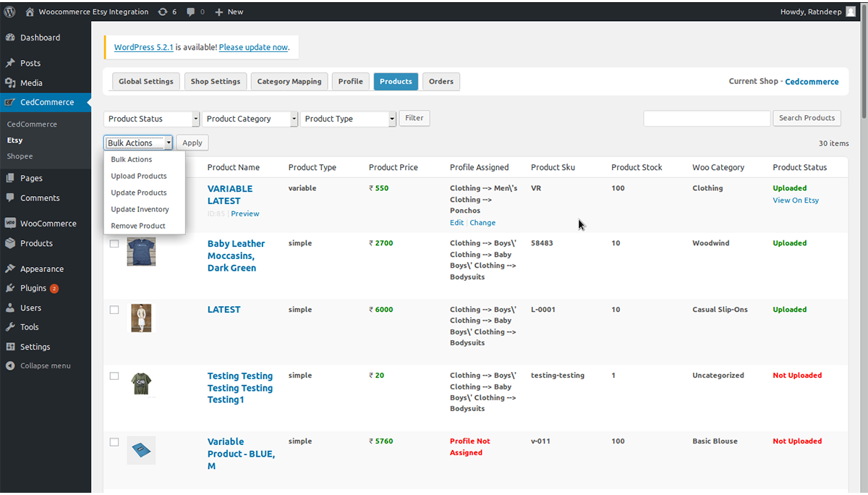This screenshot has height=495, width=868.
Task: Click the Dashboard icon in sidebar
Action: point(10,38)
